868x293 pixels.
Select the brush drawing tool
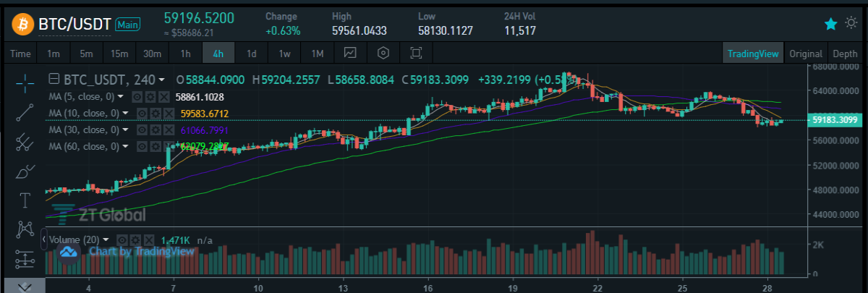point(25,171)
